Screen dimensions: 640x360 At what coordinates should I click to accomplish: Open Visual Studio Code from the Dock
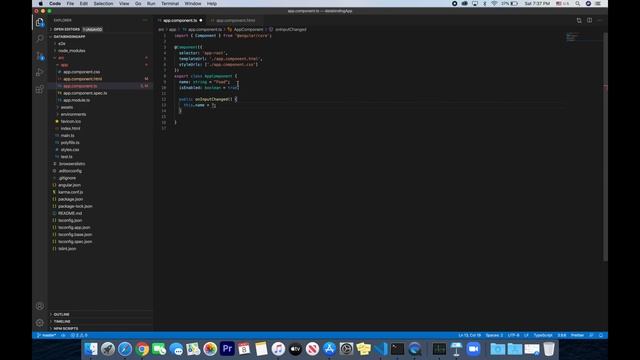pyautogui.click(x=380, y=349)
